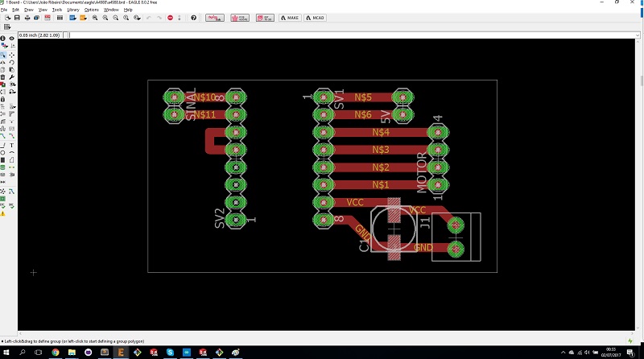Image resolution: width=644 pixels, height=359 pixels.
Task: Open the Errors warning triangle tool
Action: pos(3,214)
